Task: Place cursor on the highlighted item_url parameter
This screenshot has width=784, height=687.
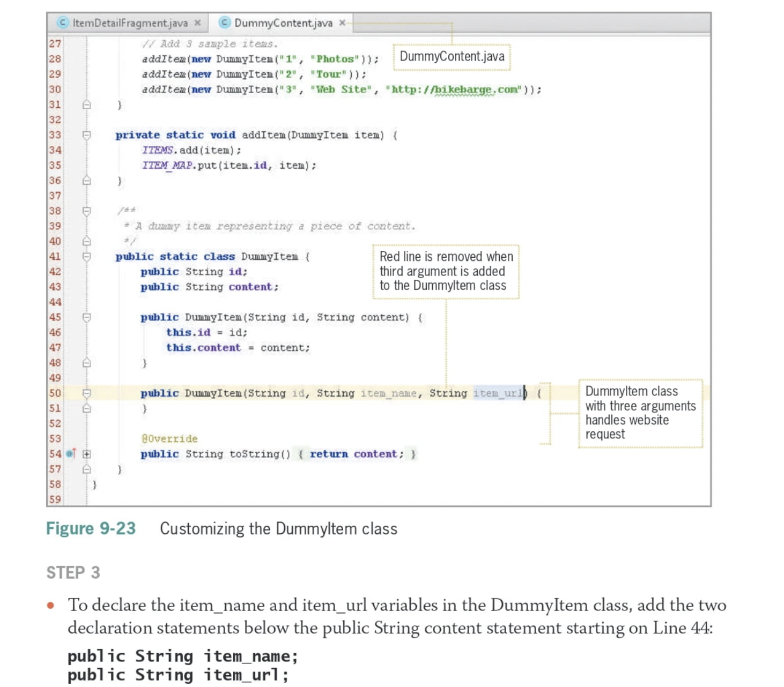Action: pyautogui.click(x=499, y=393)
